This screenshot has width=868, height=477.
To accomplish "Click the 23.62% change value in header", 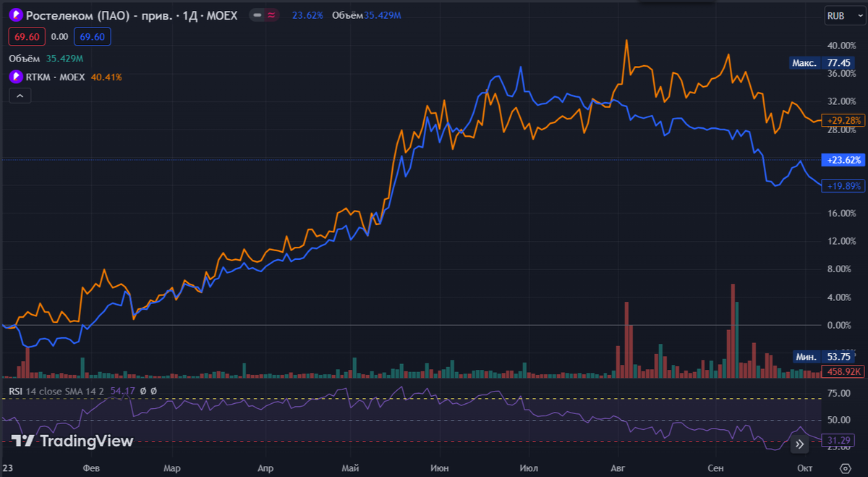I will (x=308, y=15).
